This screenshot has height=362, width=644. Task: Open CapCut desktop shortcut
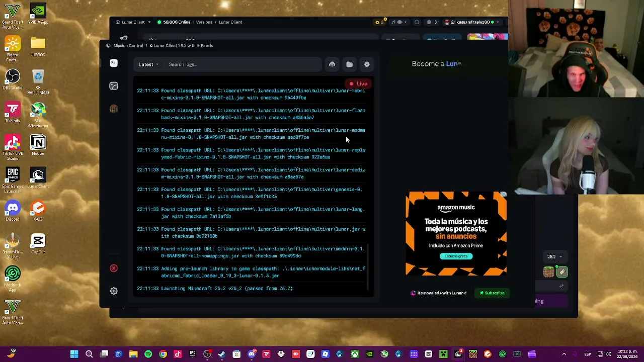(x=38, y=244)
